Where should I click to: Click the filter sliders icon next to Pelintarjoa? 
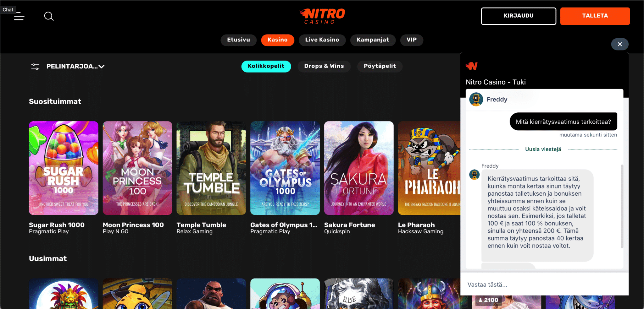[x=35, y=67]
